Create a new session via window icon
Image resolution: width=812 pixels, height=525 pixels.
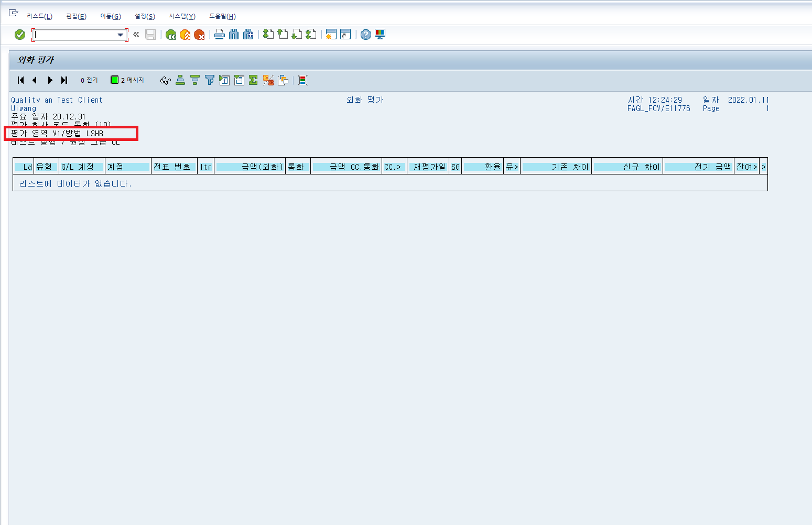[x=331, y=35]
